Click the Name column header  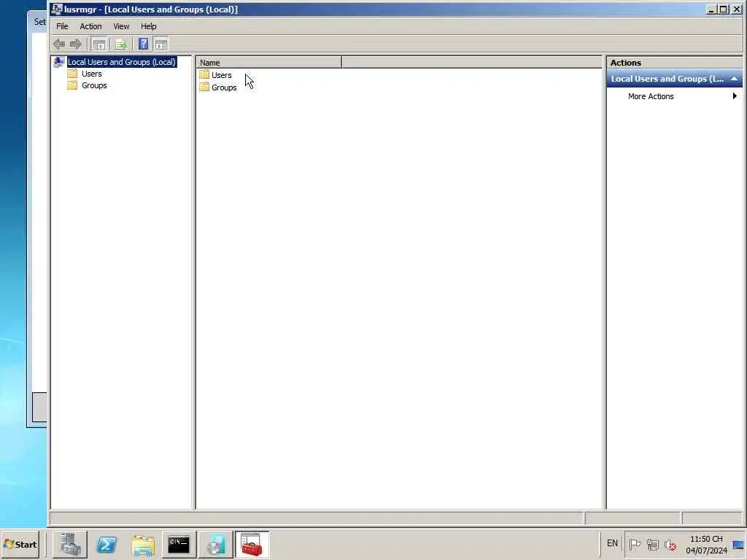269,63
